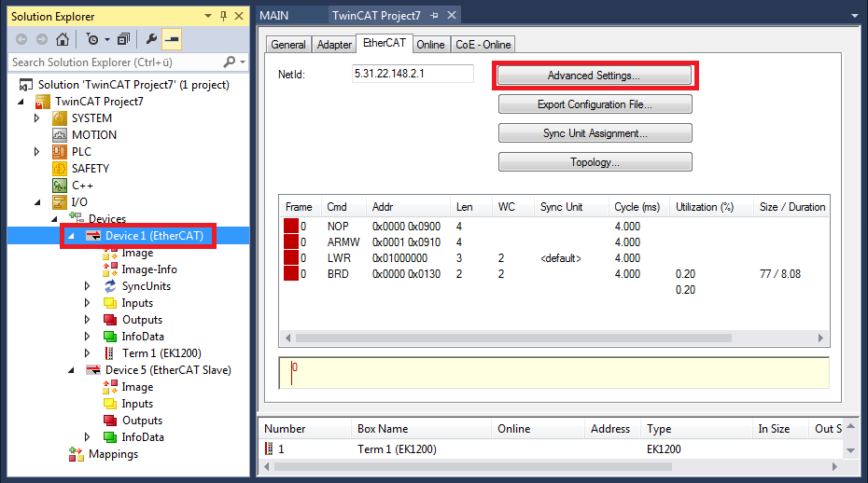Click the Advanced Settings button

tap(594, 76)
